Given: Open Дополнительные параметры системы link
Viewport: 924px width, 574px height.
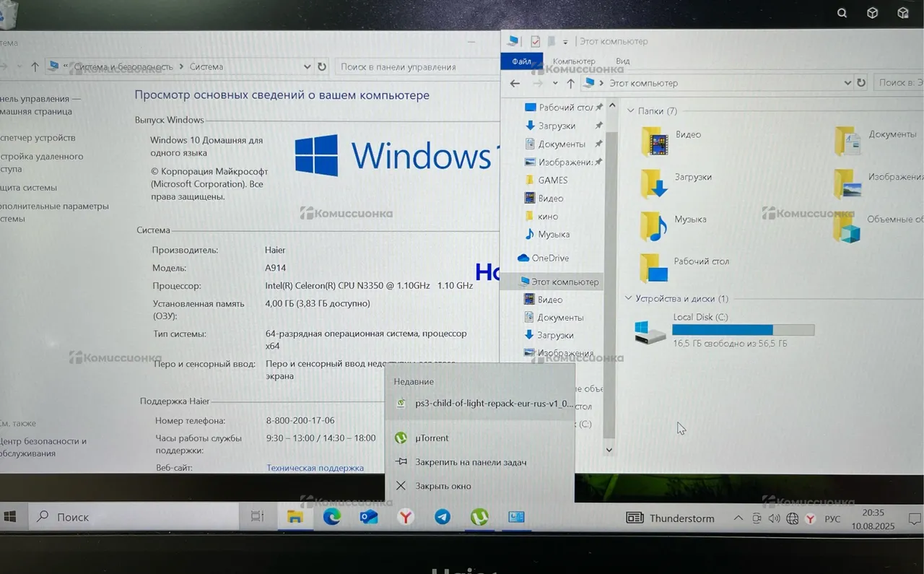Looking at the screenshot, I should click(54, 212).
